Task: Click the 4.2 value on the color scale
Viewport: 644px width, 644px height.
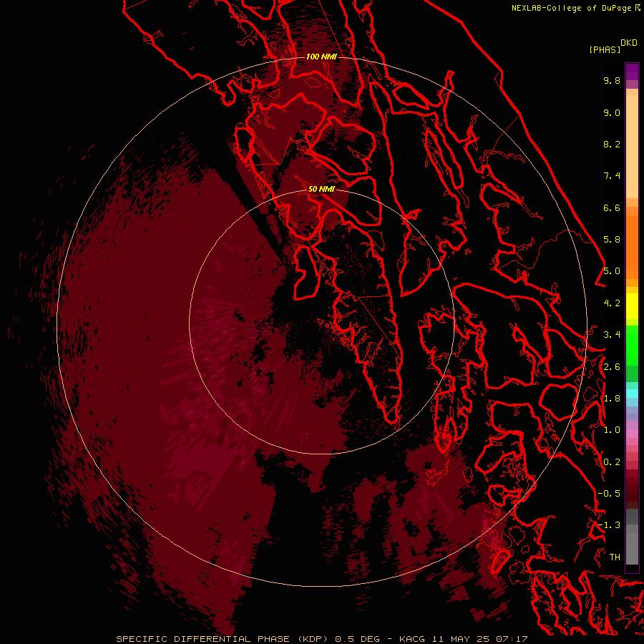Action: pyautogui.click(x=612, y=303)
